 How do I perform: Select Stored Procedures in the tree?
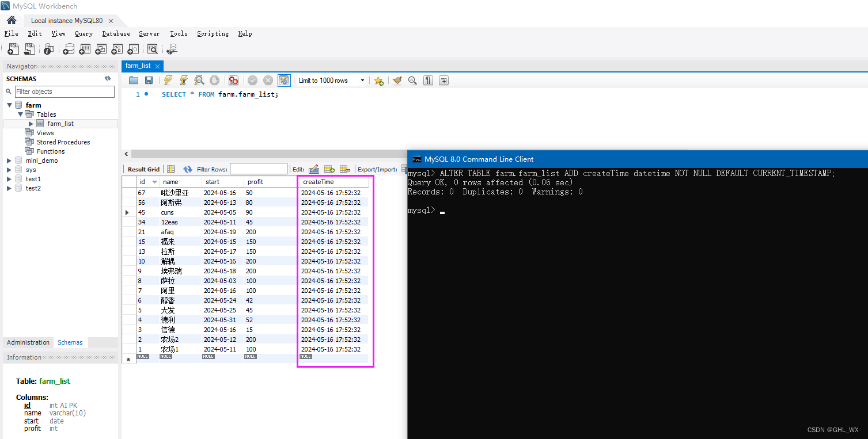click(x=63, y=142)
